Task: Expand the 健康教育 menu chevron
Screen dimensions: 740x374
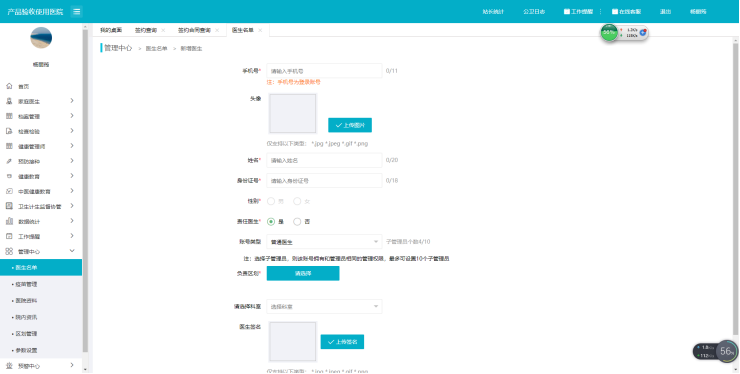Action: (72, 176)
